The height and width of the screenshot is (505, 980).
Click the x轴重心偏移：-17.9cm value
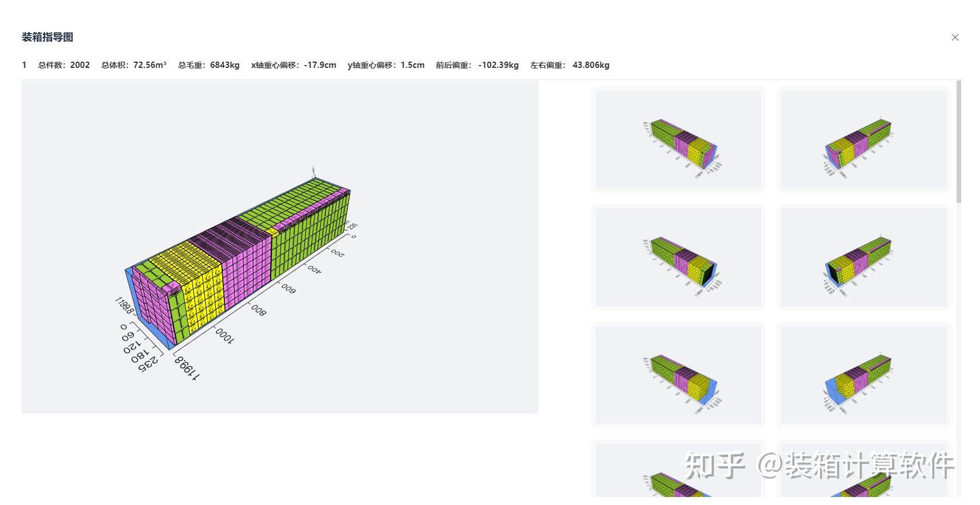(x=294, y=65)
